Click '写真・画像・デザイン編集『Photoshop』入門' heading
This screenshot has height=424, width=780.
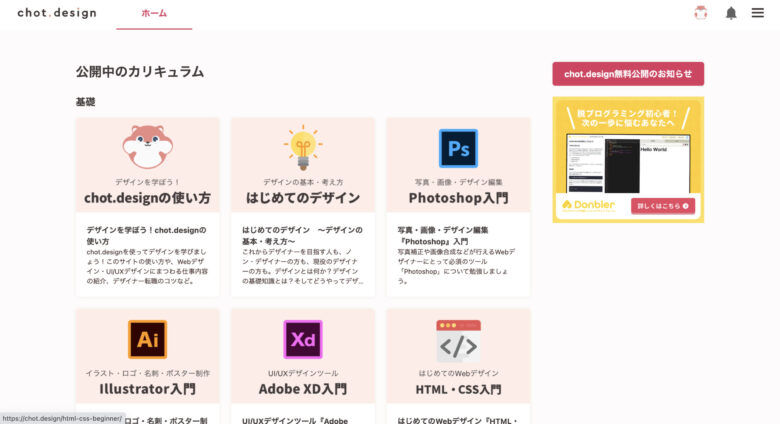[443, 235]
